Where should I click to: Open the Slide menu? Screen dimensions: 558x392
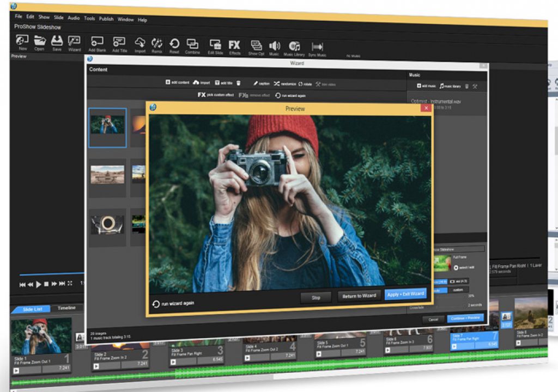59,17
